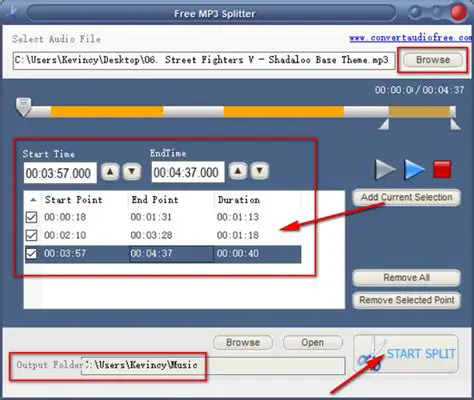Click the second orange timeline segment

tap(284, 112)
